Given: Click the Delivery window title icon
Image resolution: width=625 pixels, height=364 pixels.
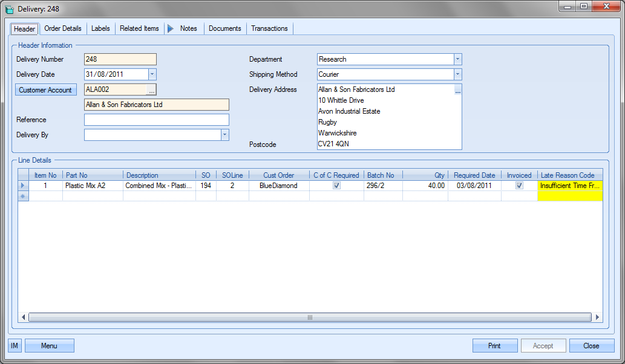Looking at the screenshot, I should pos(9,8).
